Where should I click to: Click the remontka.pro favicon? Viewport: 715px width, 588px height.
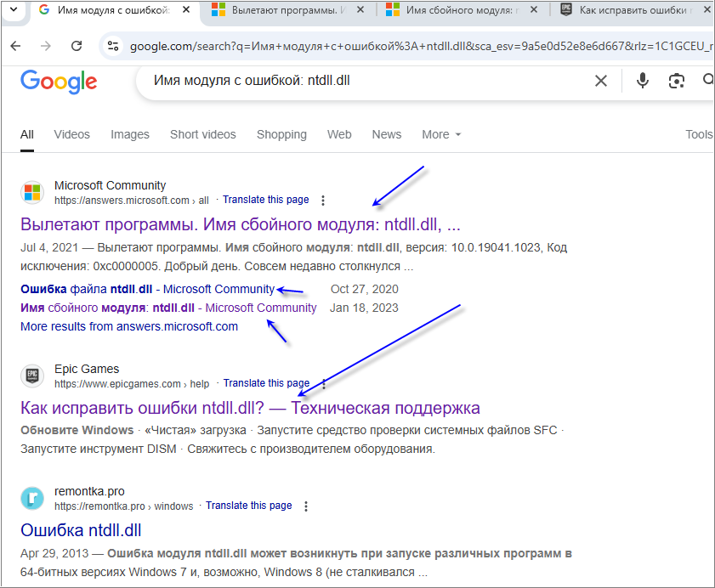click(x=32, y=498)
